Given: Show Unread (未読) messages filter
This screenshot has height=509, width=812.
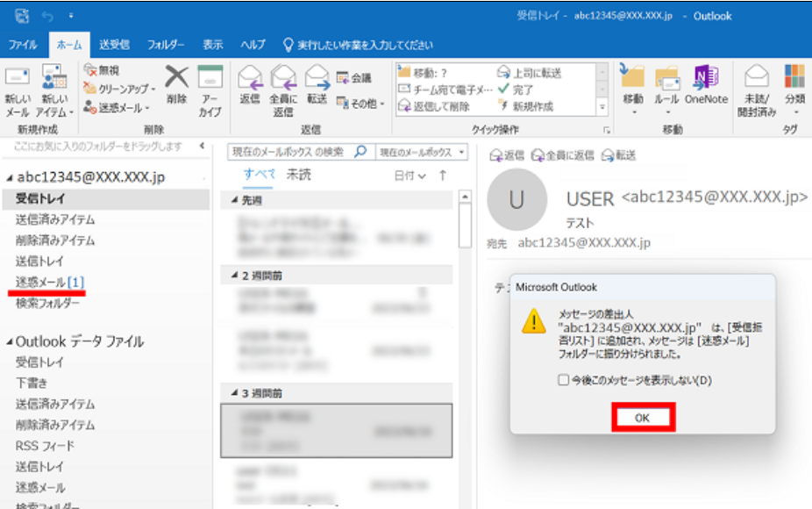Looking at the screenshot, I should pyautogui.click(x=299, y=175).
